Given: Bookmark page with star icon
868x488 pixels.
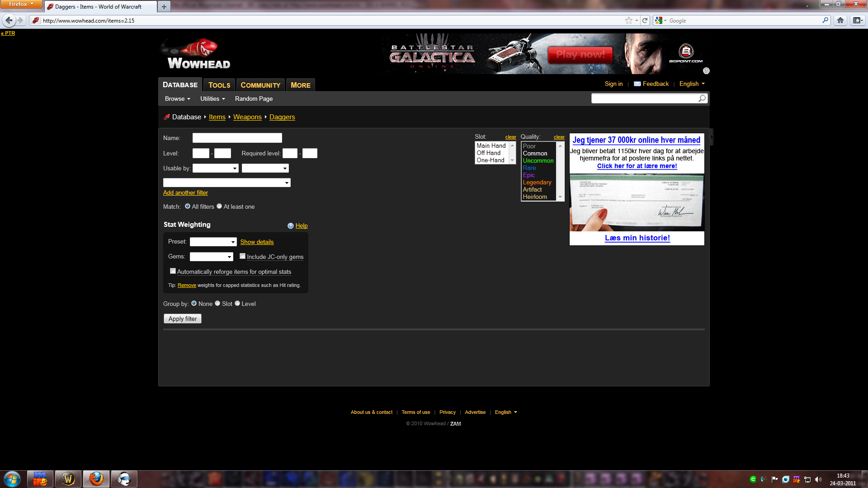Looking at the screenshot, I should pyautogui.click(x=628, y=20).
